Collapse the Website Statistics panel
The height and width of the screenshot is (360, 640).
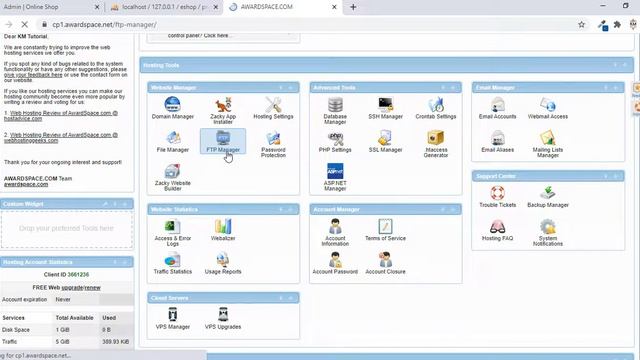pos(281,209)
